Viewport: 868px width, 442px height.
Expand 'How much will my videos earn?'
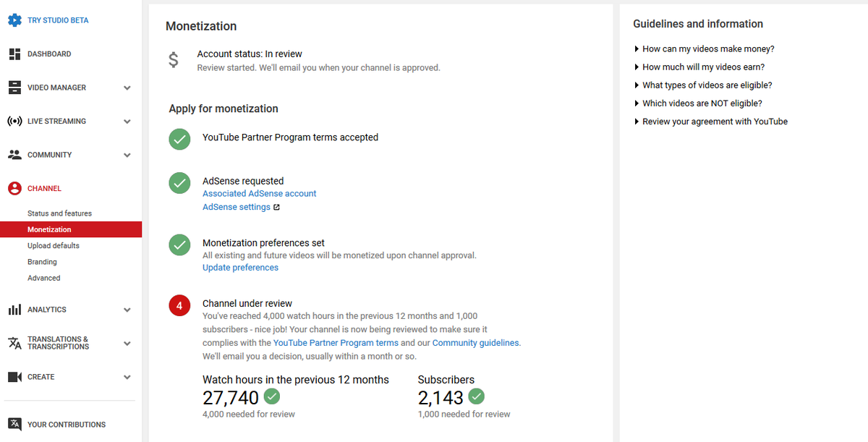pyautogui.click(x=699, y=67)
